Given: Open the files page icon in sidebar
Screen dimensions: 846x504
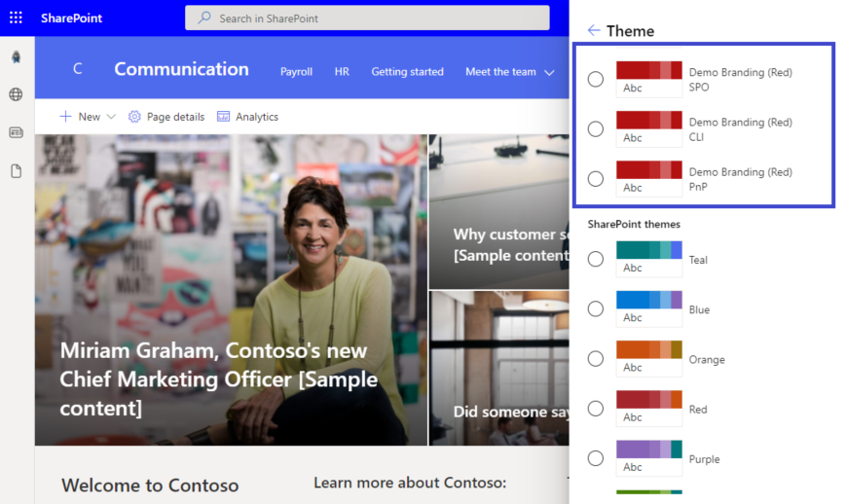Looking at the screenshot, I should pos(16,170).
